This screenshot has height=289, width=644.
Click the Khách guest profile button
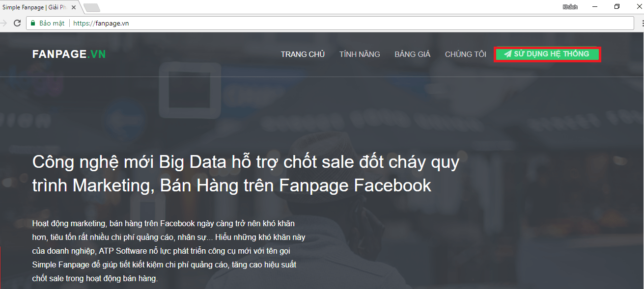(570, 7)
